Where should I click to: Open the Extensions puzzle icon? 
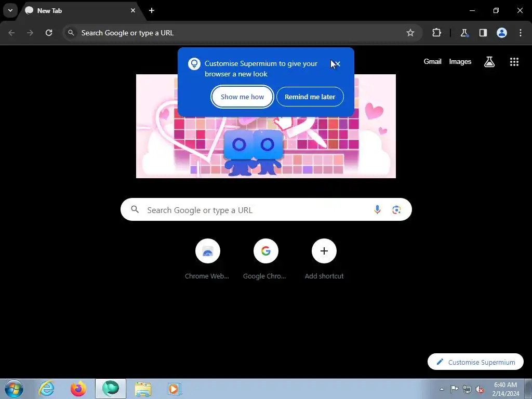[x=436, y=33]
